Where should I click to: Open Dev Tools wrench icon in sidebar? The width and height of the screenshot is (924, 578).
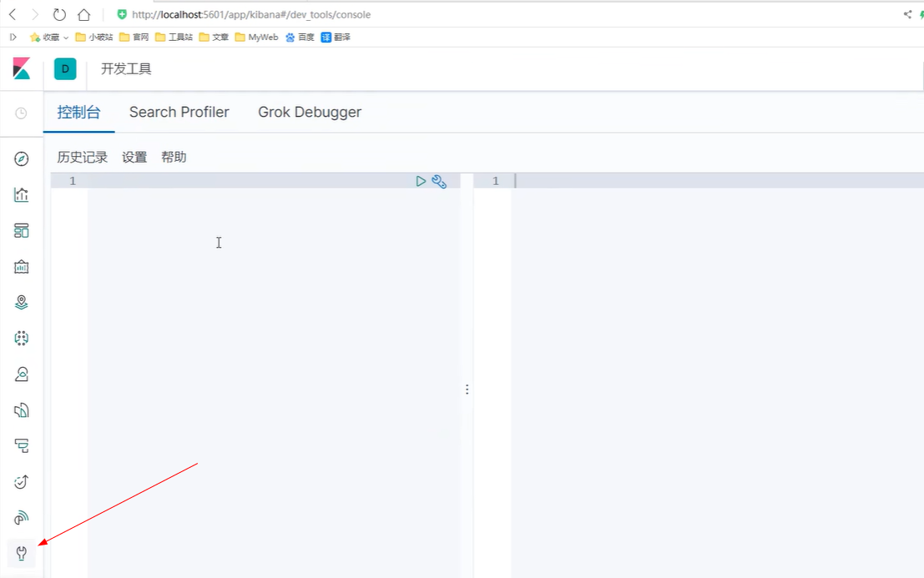click(x=21, y=553)
